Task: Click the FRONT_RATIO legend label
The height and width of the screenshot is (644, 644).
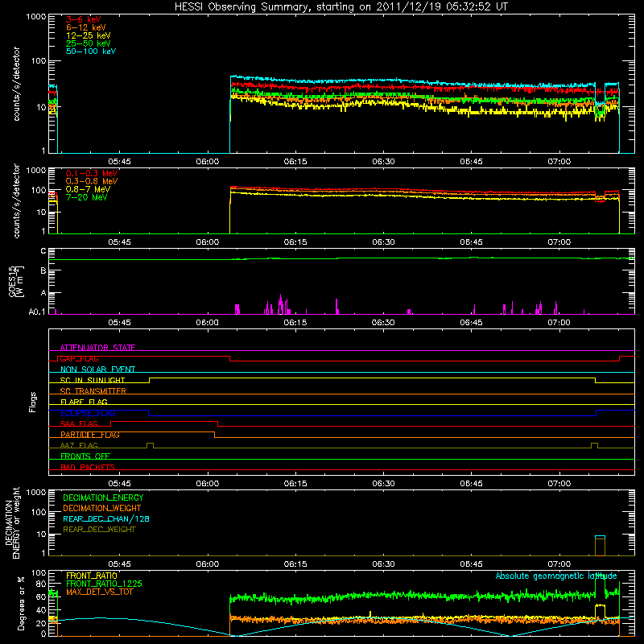Action: (92, 576)
